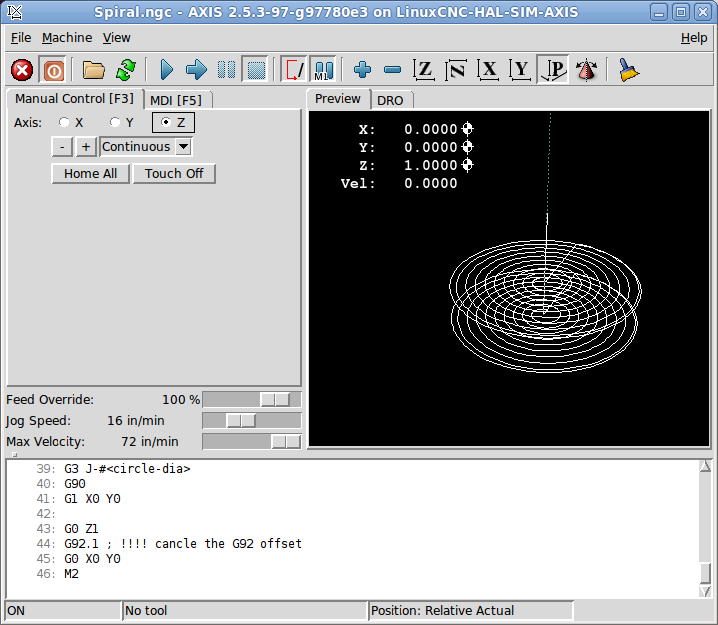This screenshot has height=625, width=718.
Task: Switch to Y front view
Action: [x=520, y=71]
